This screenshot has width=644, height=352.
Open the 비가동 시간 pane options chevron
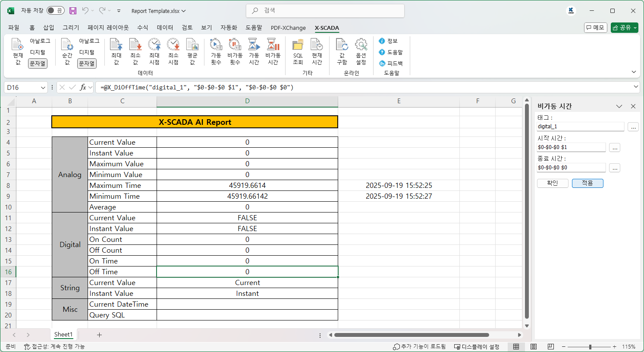click(x=619, y=106)
